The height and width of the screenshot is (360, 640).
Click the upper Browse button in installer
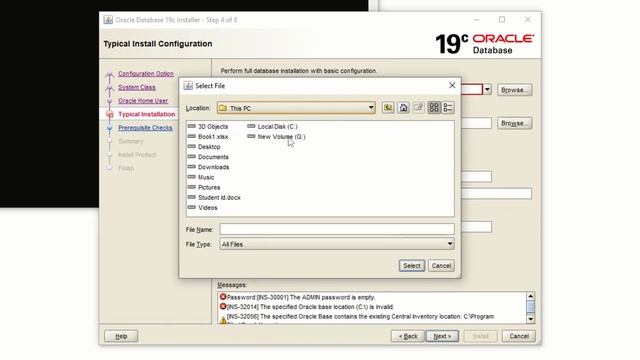(514, 90)
